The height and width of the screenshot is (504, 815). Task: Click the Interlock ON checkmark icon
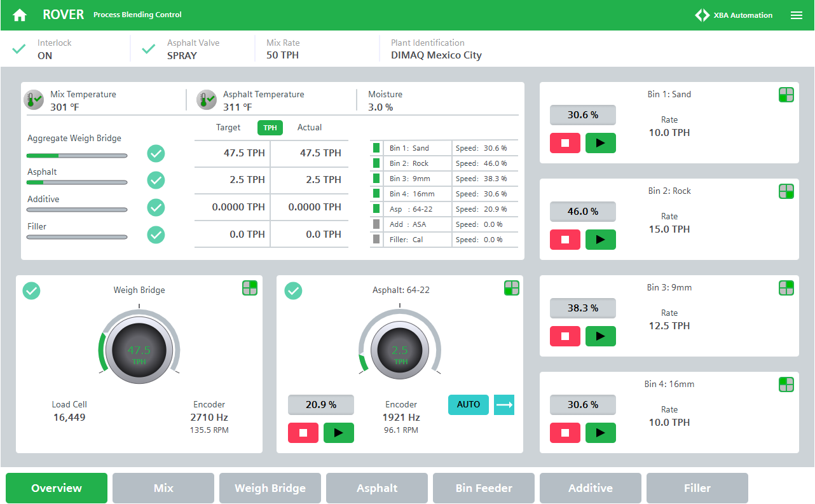[20, 49]
